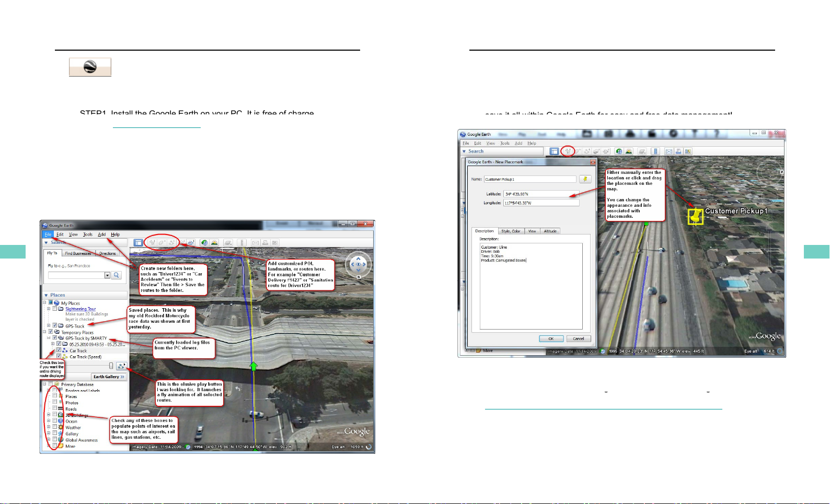Image resolution: width=830 pixels, height=504 pixels.
Task: Click Add Path icon in Places-panel Google Earth window
Action: tap(171, 242)
